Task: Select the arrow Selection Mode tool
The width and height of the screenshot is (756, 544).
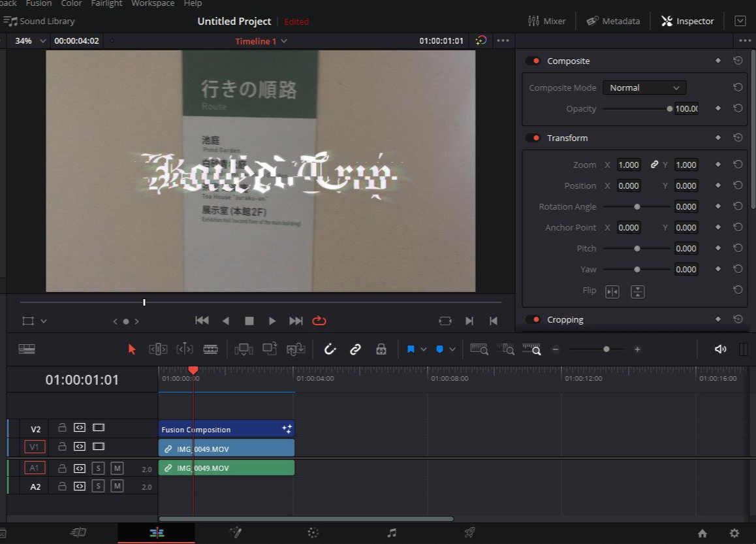Action: pyautogui.click(x=132, y=349)
